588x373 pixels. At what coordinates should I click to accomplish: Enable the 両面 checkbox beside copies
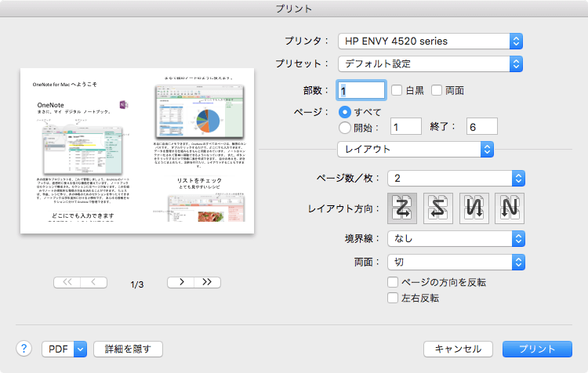coord(437,90)
